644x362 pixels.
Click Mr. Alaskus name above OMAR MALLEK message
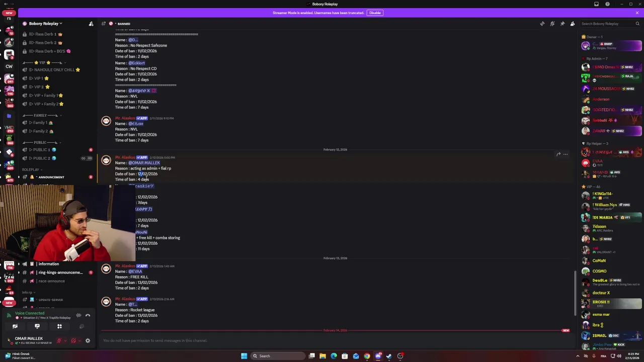pyautogui.click(x=125, y=157)
